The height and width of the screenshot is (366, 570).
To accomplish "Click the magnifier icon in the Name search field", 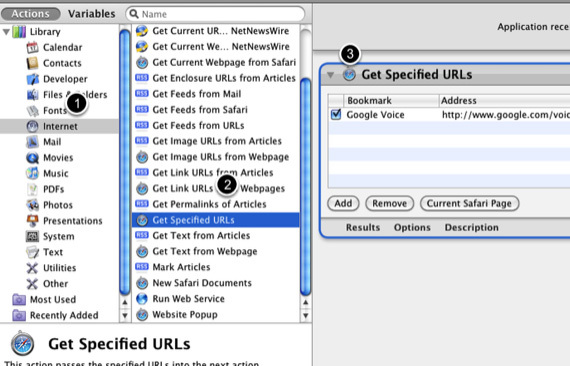I will [x=134, y=14].
